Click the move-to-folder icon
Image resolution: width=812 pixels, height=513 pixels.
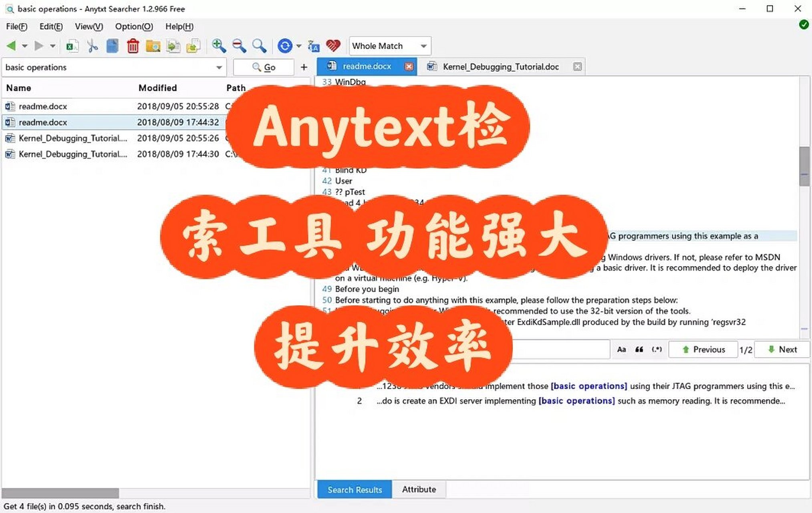point(193,46)
